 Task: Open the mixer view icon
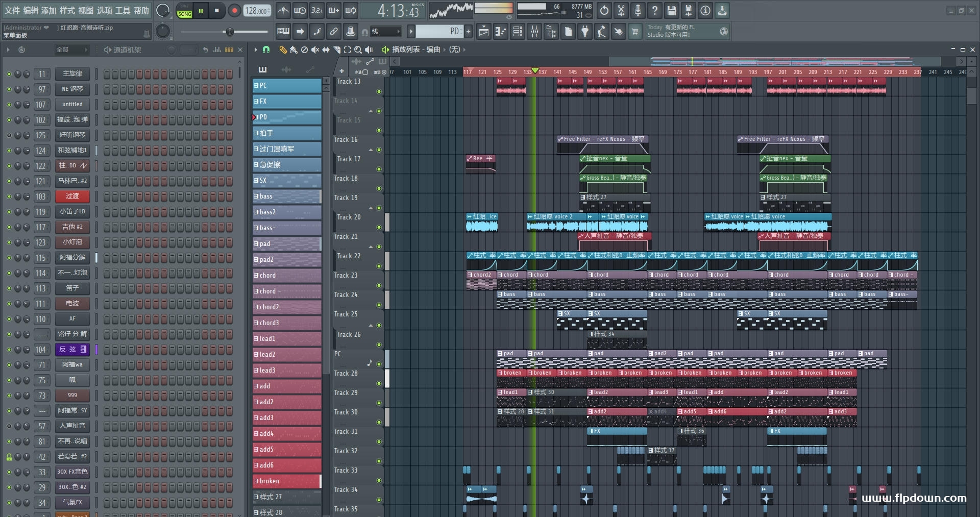tap(534, 32)
